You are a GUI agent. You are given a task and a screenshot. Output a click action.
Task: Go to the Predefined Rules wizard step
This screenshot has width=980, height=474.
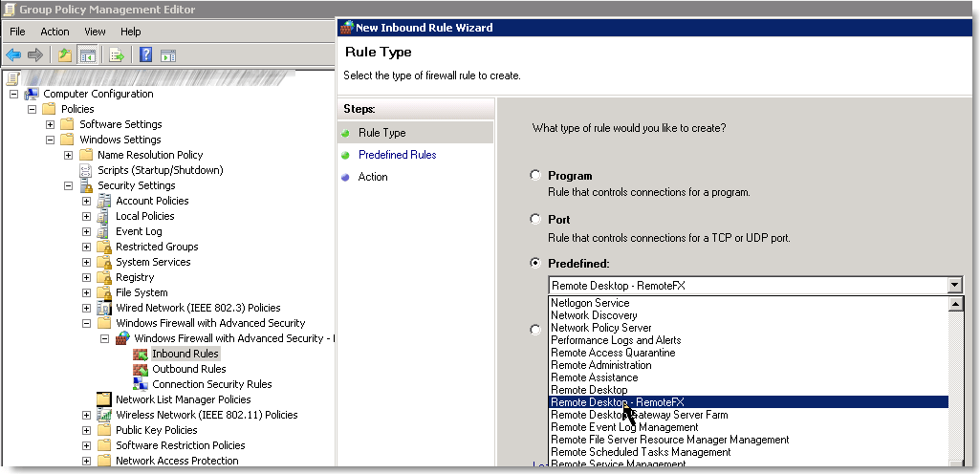(x=398, y=155)
